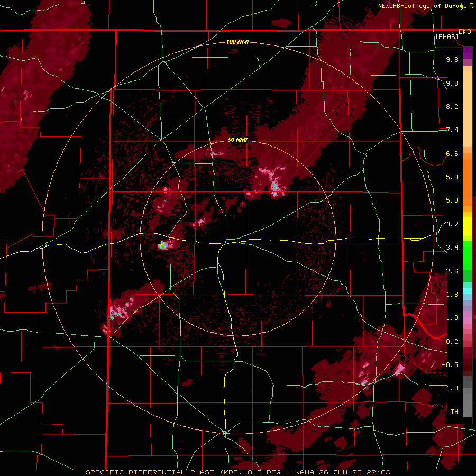The width and height of the screenshot is (476, 476).
Task: Click the DKD product code label
Action: [x=465, y=32]
